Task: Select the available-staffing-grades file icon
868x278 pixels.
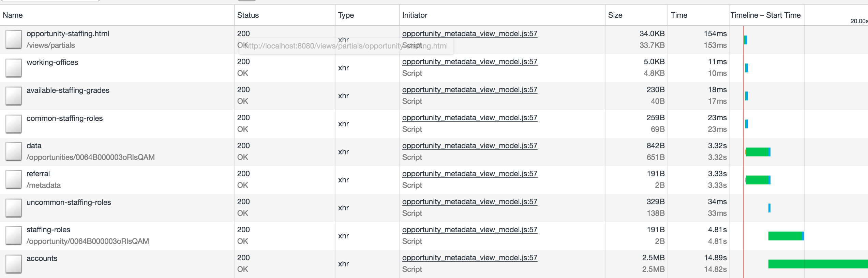Action: pyautogui.click(x=14, y=96)
